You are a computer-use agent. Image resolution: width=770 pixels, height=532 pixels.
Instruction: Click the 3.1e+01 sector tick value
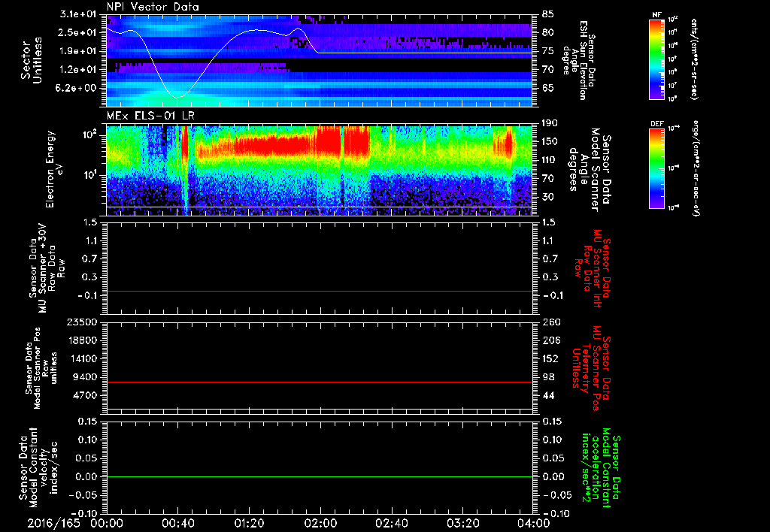(x=78, y=14)
